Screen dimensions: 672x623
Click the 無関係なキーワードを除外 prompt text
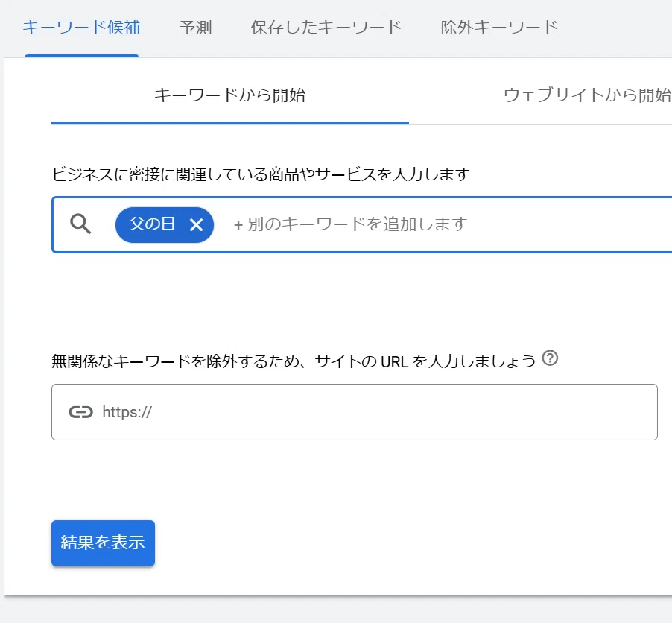pyautogui.click(x=294, y=361)
